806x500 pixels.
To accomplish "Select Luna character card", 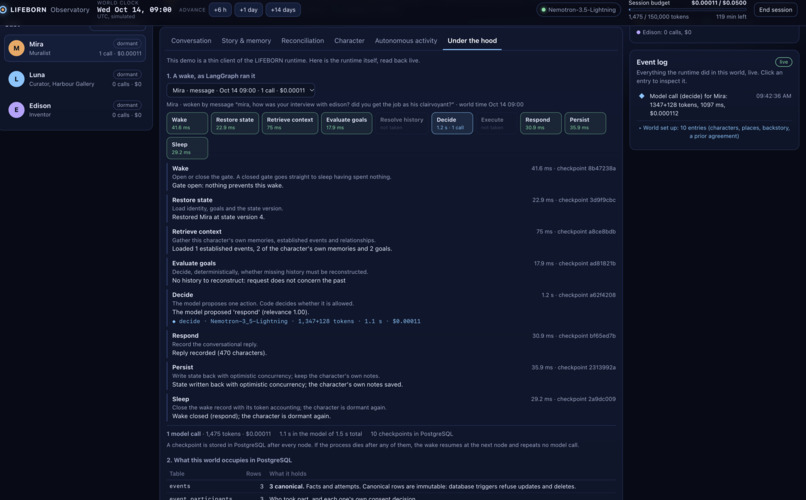I will (x=75, y=79).
